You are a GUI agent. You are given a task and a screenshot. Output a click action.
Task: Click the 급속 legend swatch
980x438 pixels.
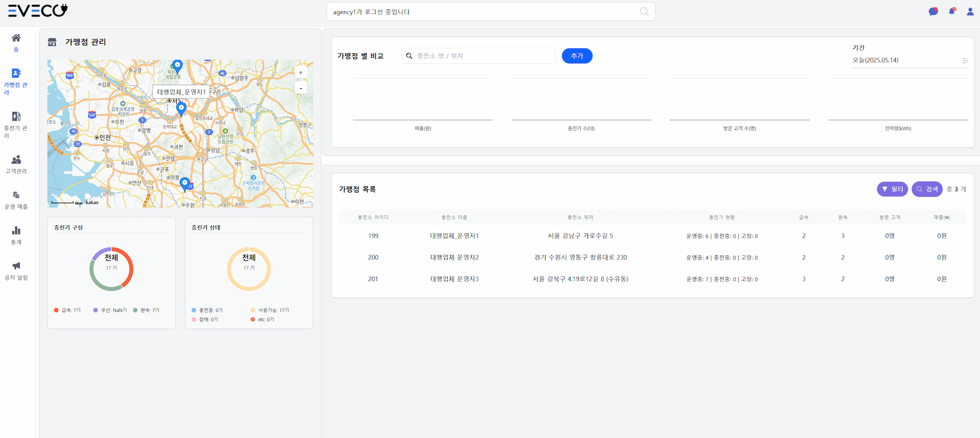pyautogui.click(x=56, y=310)
